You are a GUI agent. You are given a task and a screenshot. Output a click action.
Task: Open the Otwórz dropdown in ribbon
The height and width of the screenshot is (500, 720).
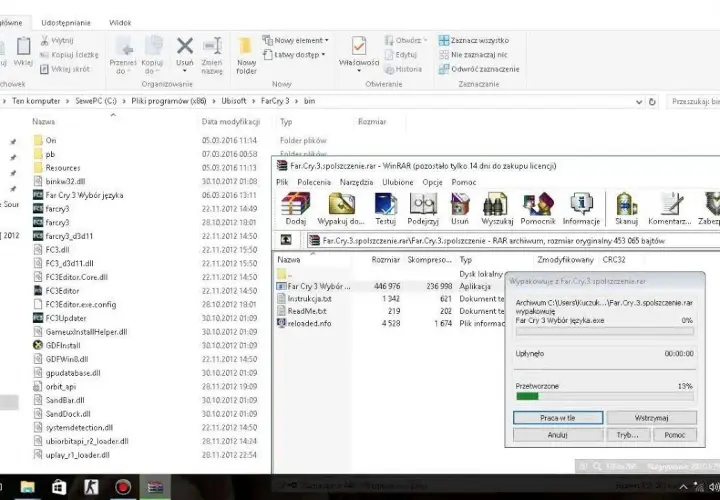click(405, 40)
